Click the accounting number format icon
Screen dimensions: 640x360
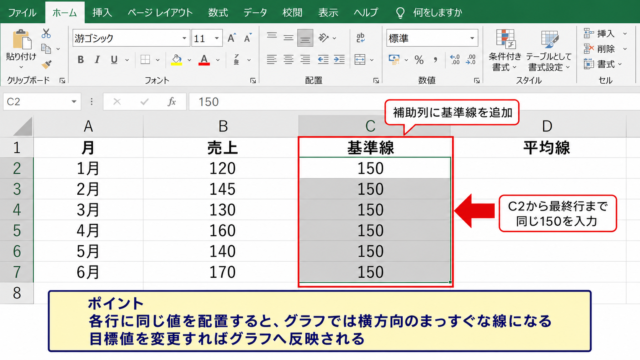click(394, 60)
